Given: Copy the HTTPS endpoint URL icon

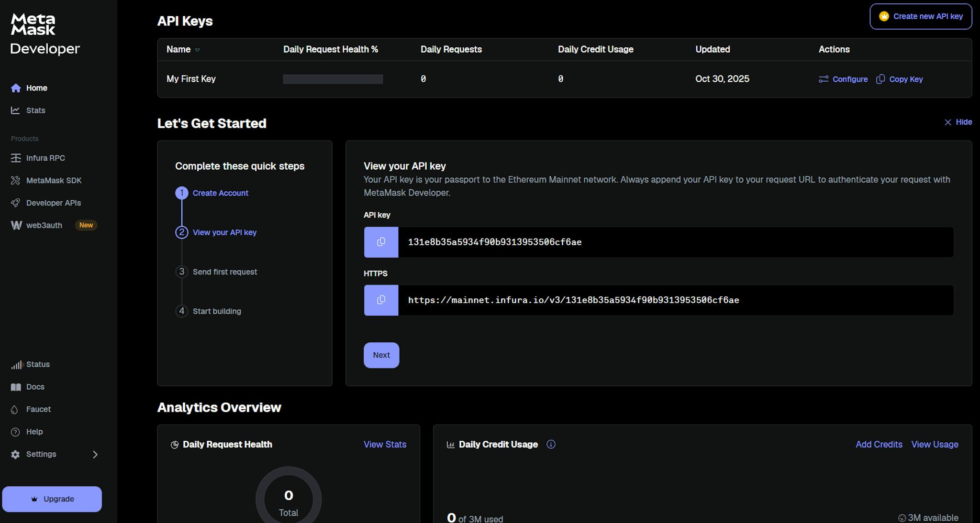Looking at the screenshot, I should 380,300.
